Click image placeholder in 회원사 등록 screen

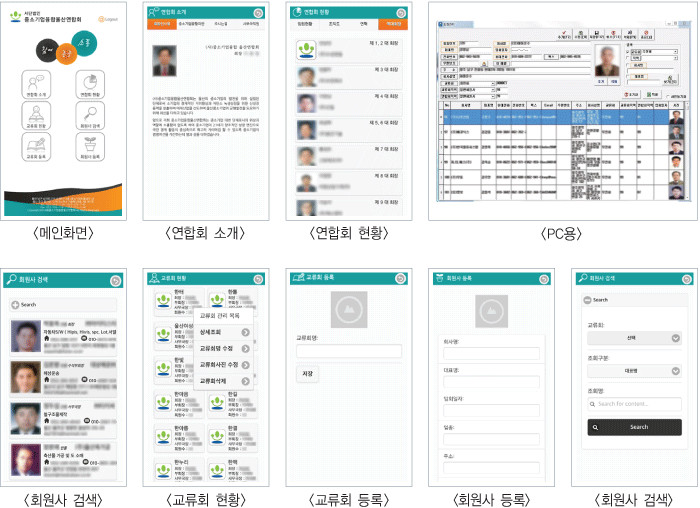pyautogui.click(x=492, y=311)
